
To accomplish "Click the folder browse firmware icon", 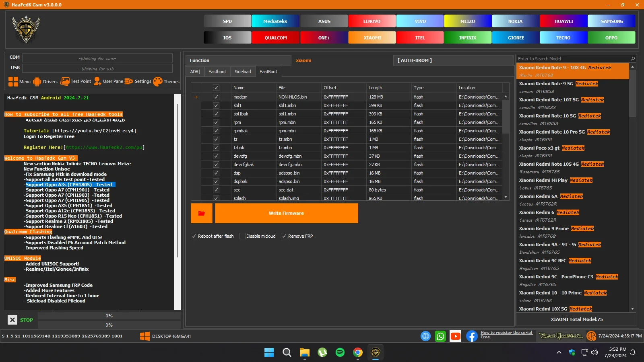I will pyautogui.click(x=201, y=213).
